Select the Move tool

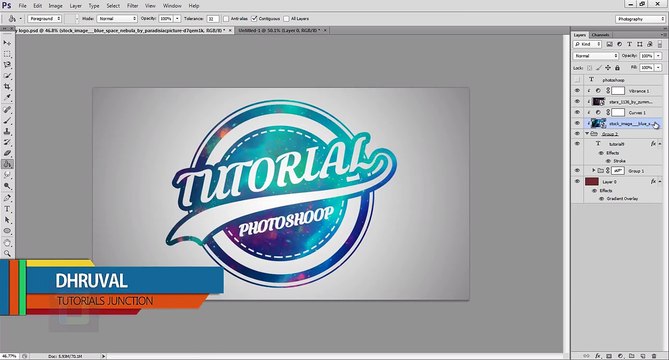pyautogui.click(x=7, y=43)
